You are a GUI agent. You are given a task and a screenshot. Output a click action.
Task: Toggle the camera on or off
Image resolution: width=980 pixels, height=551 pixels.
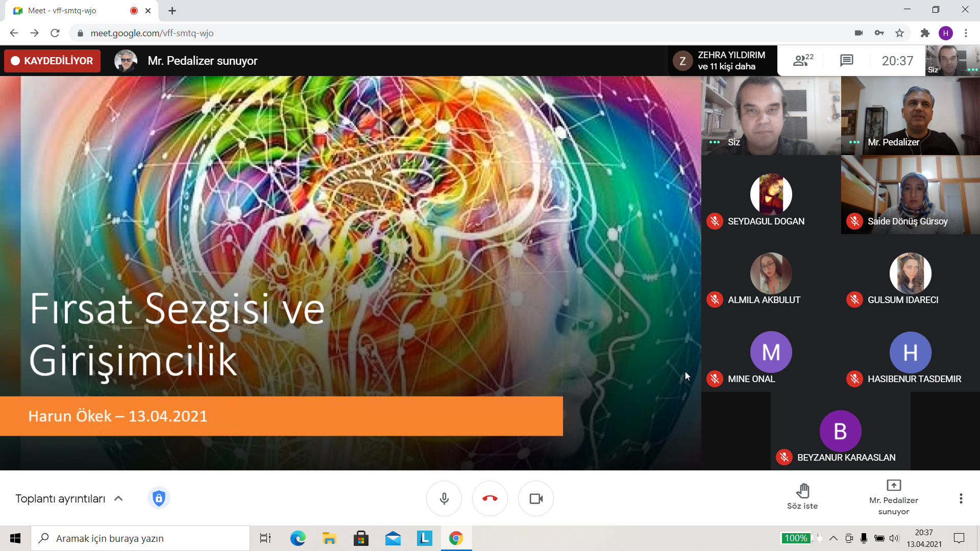pyautogui.click(x=535, y=498)
